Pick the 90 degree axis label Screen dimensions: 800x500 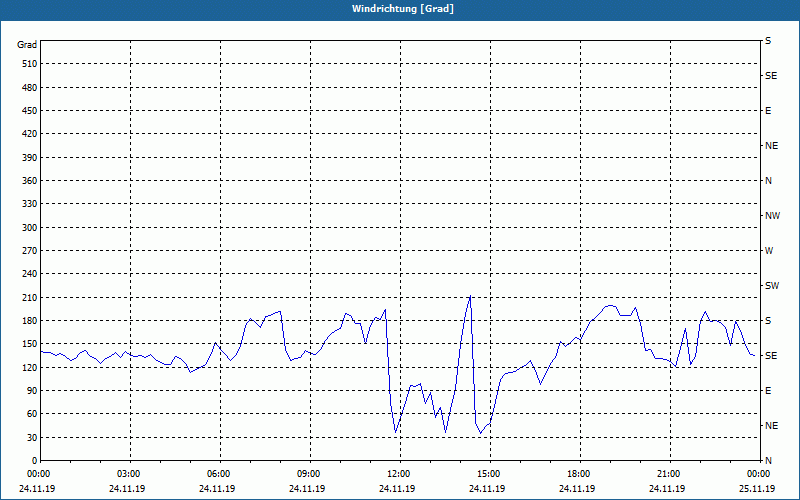[x=32, y=391]
